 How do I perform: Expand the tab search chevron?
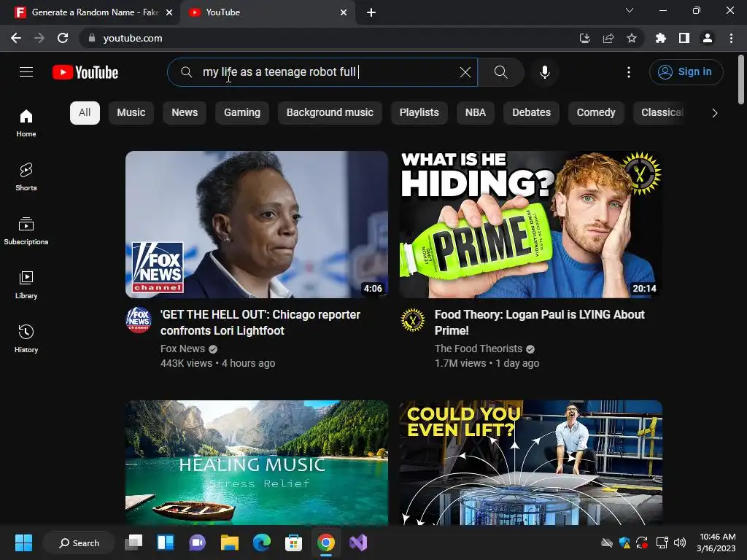[630, 10]
